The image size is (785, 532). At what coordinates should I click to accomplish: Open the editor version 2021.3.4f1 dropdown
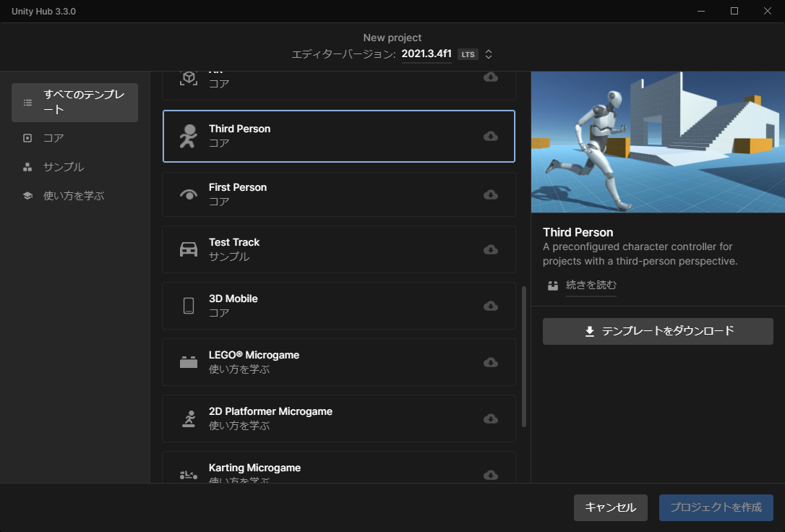point(426,54)
